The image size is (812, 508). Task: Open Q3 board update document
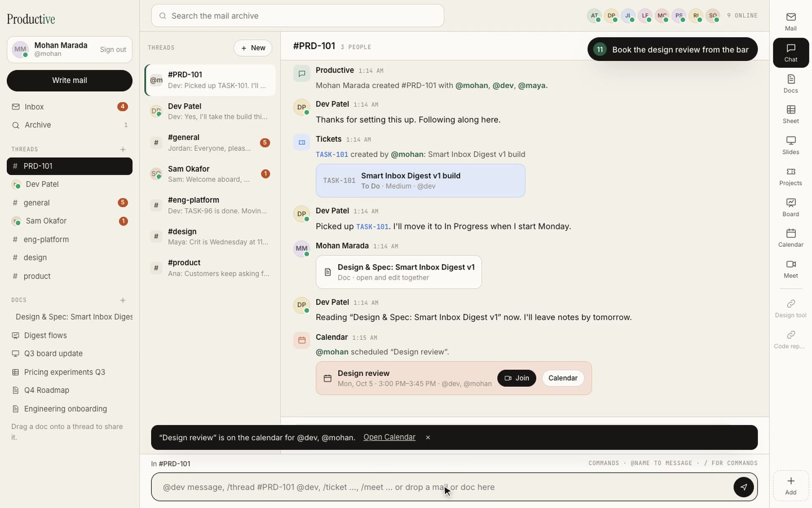(69, 353)
